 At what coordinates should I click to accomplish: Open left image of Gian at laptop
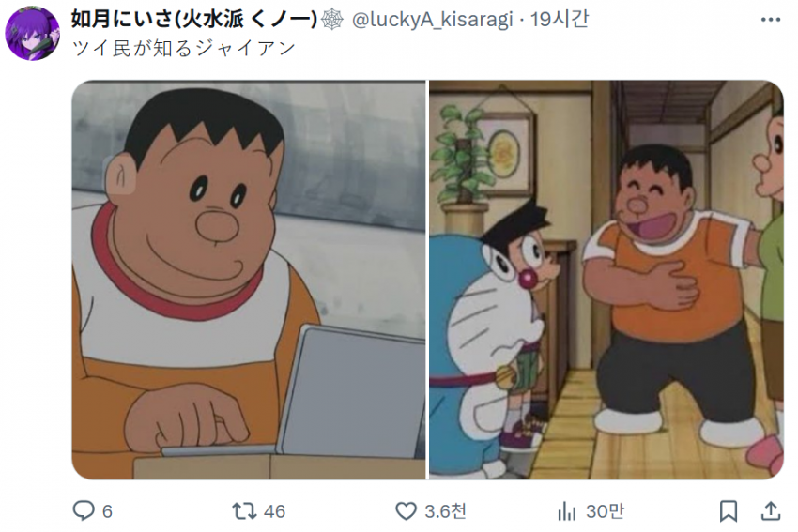(x=249, y=280)
